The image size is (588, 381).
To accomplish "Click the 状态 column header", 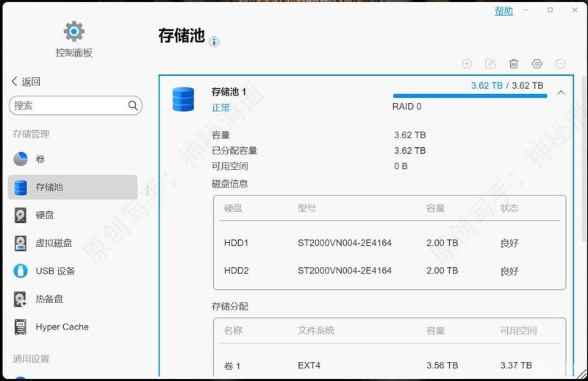I will (x=509, y=208).
